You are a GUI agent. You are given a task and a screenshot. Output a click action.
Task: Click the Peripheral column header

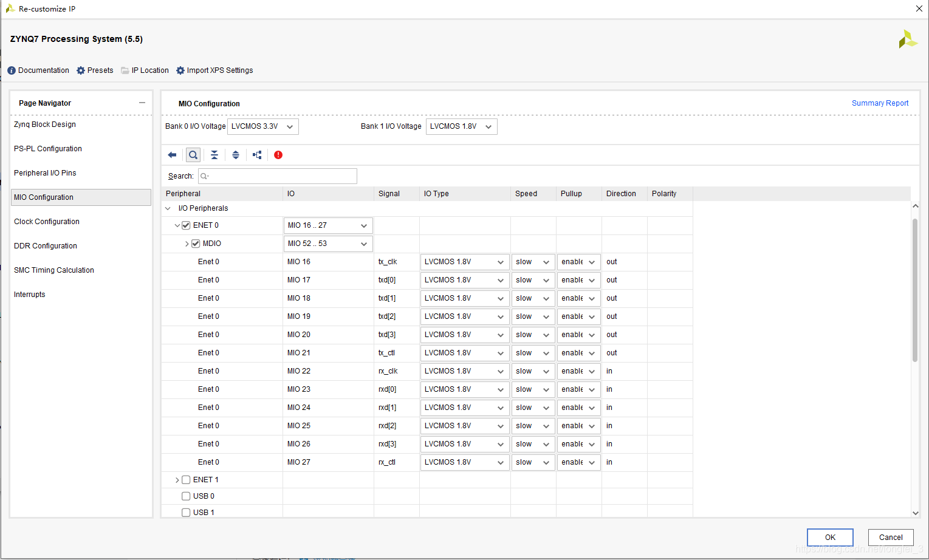(222, 194)
